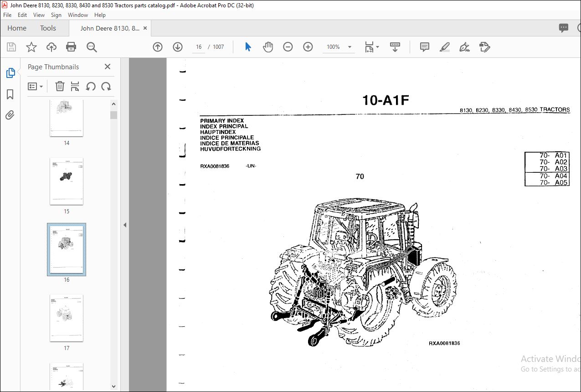The image size is (581, 392).
Task: Select page 17 thumbnail
Action: (x=67, y=318)
